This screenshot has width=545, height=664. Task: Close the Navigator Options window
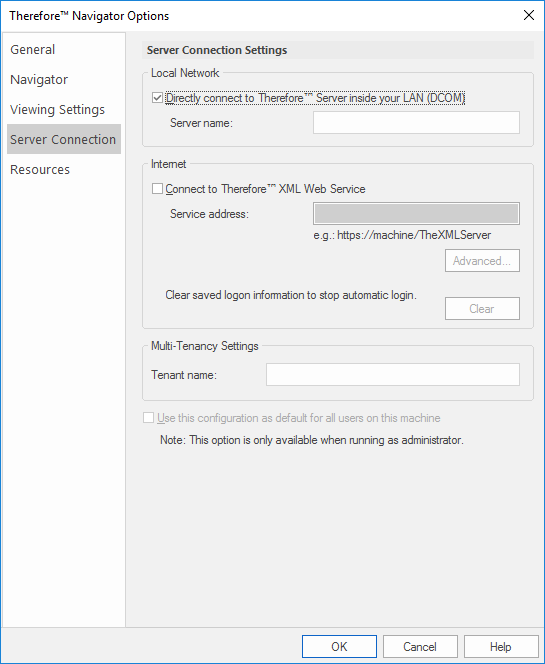528,16
